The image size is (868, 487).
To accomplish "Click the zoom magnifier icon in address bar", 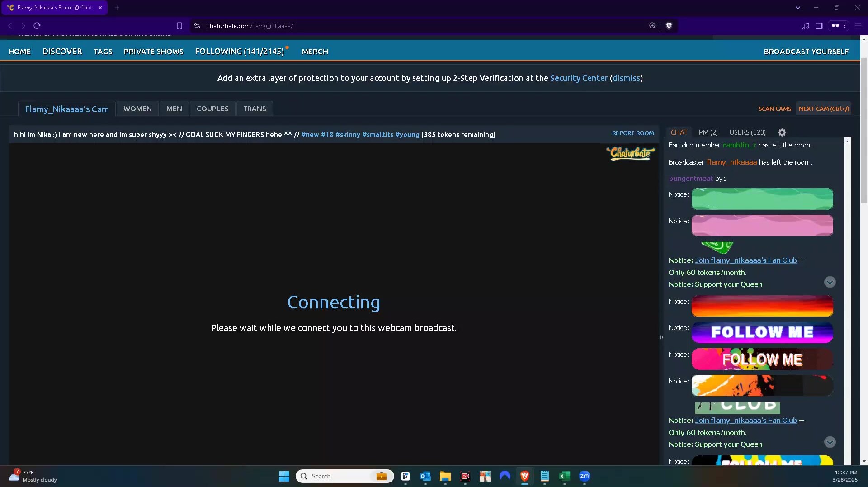I will [652, 26].
